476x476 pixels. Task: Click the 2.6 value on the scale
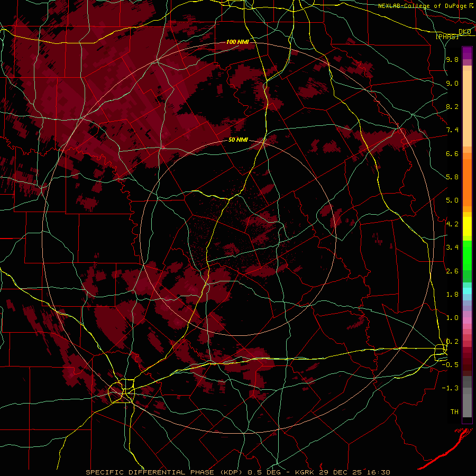(452, 271)
